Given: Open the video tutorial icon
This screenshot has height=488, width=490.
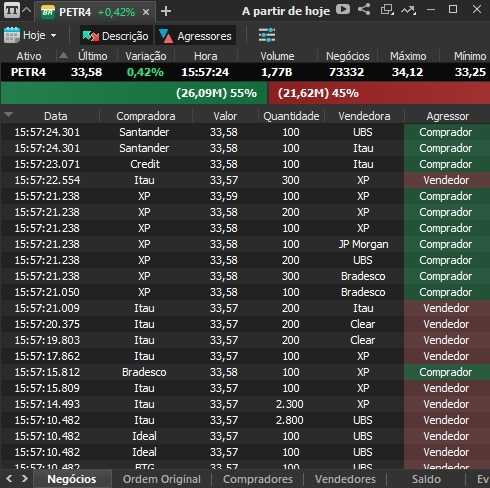Looking at the screenshot, I should [343, 9].
